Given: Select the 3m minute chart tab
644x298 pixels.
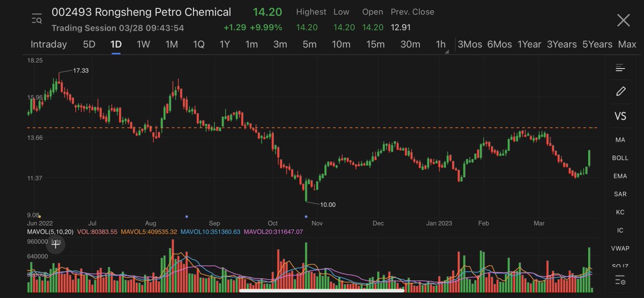Looking at the screenshot, I should click(280, 44).
